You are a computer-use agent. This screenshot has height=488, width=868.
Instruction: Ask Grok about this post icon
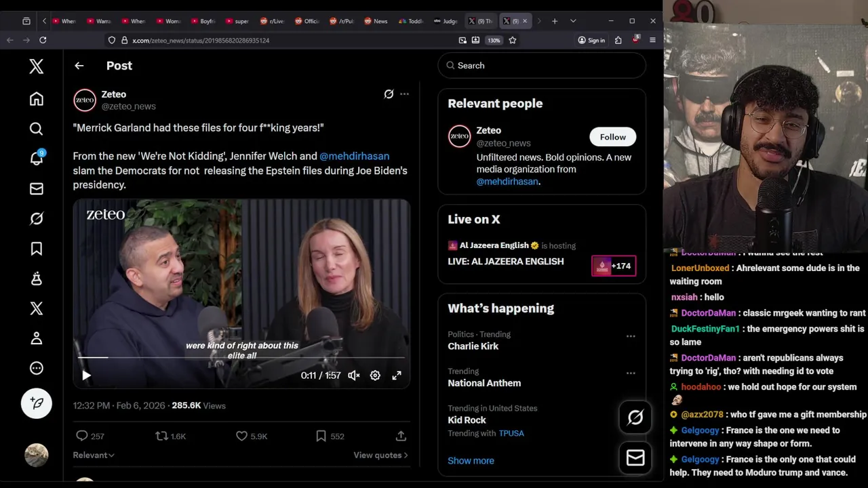(x=389, y=94)
